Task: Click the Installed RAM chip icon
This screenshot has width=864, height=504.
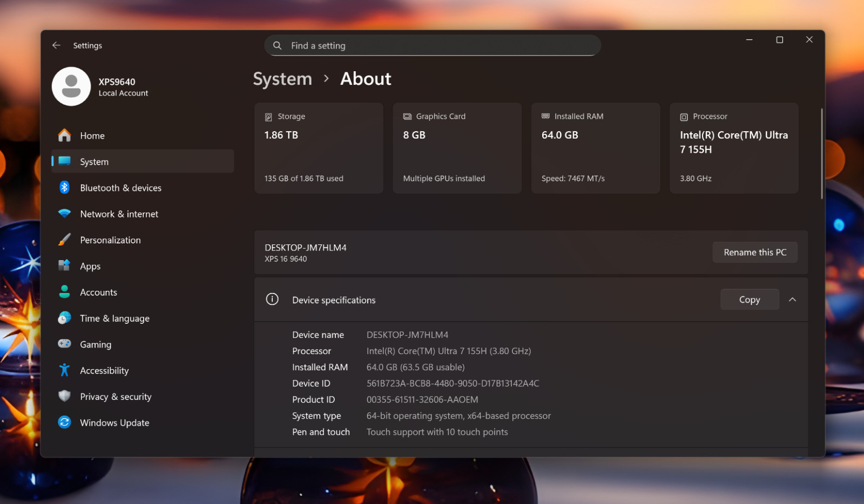Action: coord(545,116)
